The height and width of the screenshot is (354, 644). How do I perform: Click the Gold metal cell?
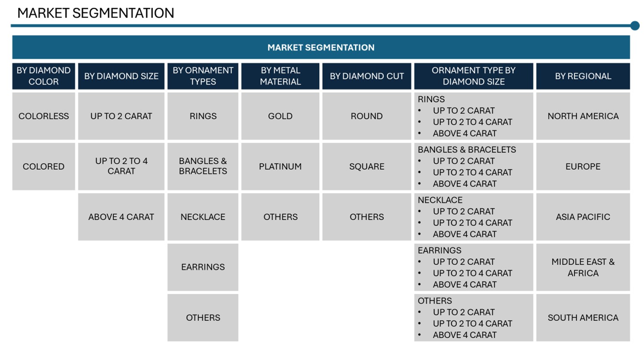coord(280,116)
